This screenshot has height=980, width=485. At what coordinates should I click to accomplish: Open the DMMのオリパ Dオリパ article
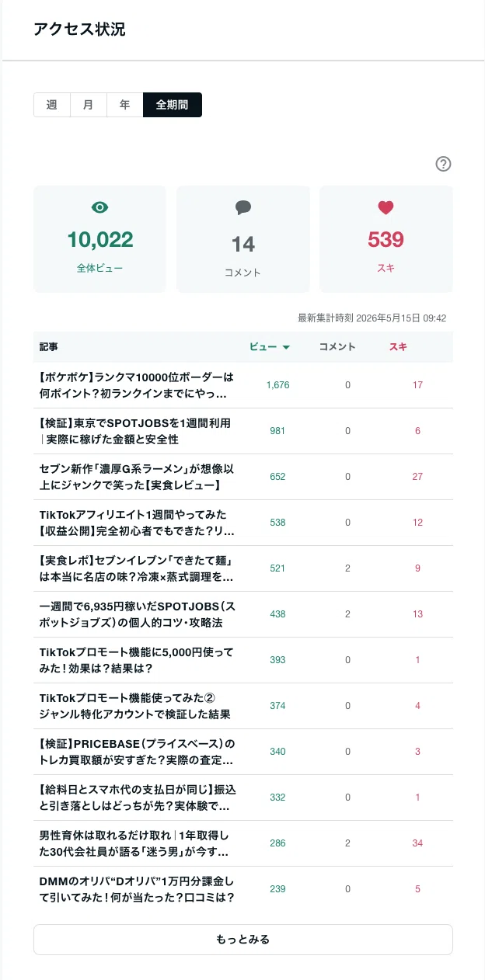coord(137,889)
